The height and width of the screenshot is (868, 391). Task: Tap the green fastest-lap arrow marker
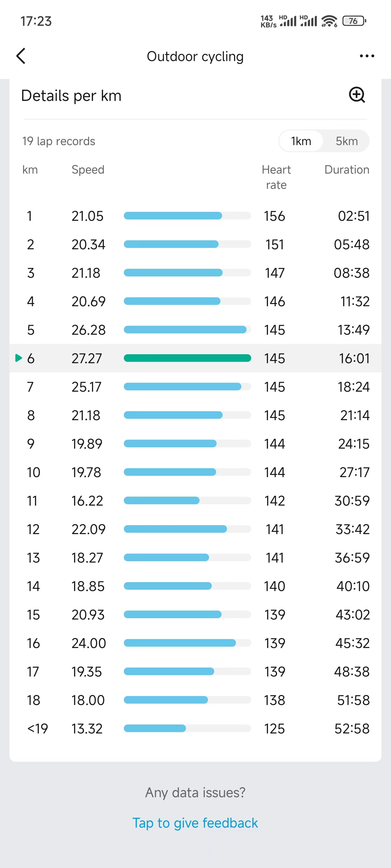18,358
